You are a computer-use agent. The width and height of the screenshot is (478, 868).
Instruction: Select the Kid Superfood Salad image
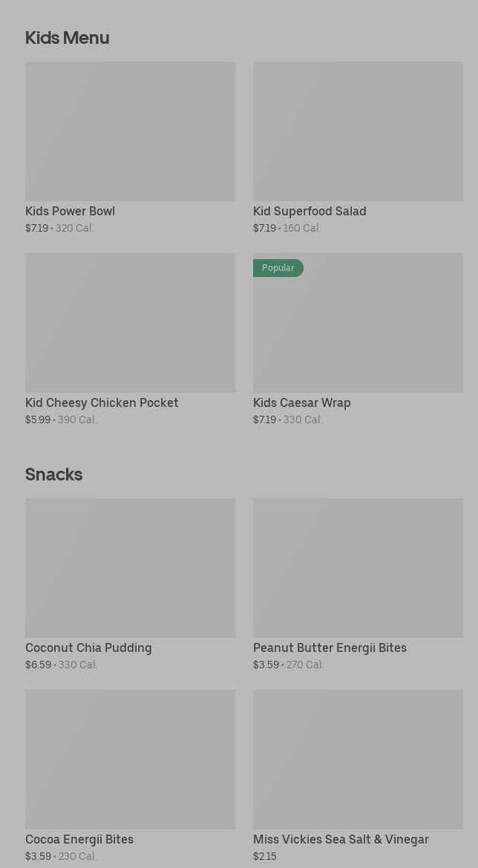358,131
